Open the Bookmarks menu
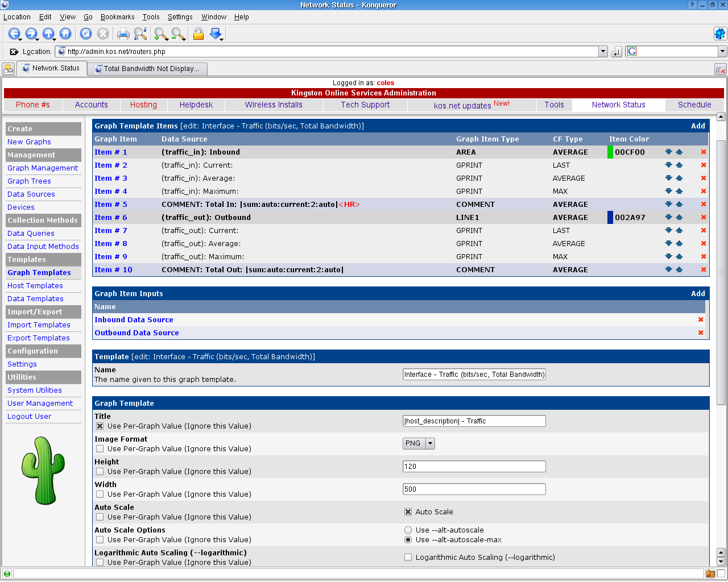Viewport: 728px width, 582px height. [118, 17]
